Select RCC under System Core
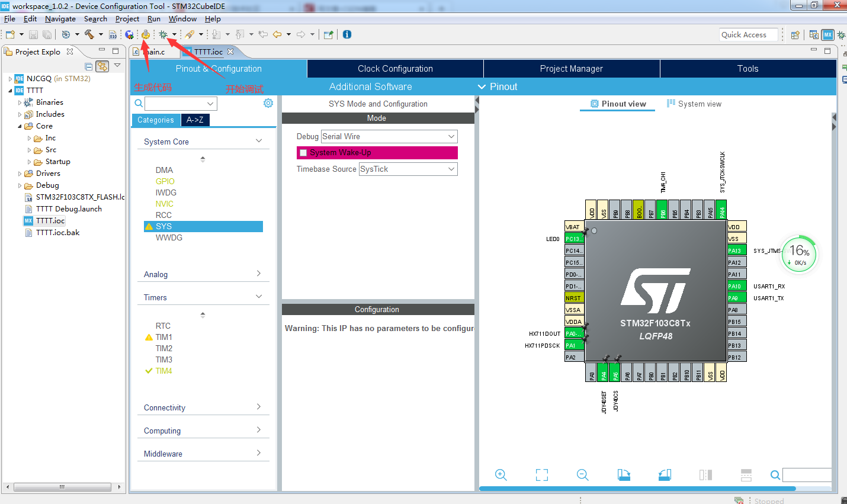Viewport: 847px width, 504px height. pyautogui.click(x=163, y=214)
